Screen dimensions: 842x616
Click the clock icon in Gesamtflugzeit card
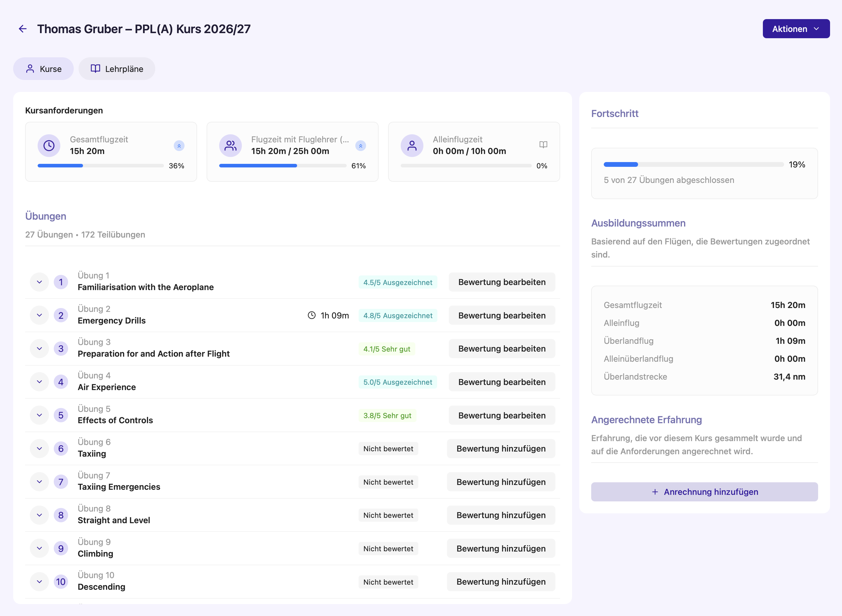pos(49,145)
